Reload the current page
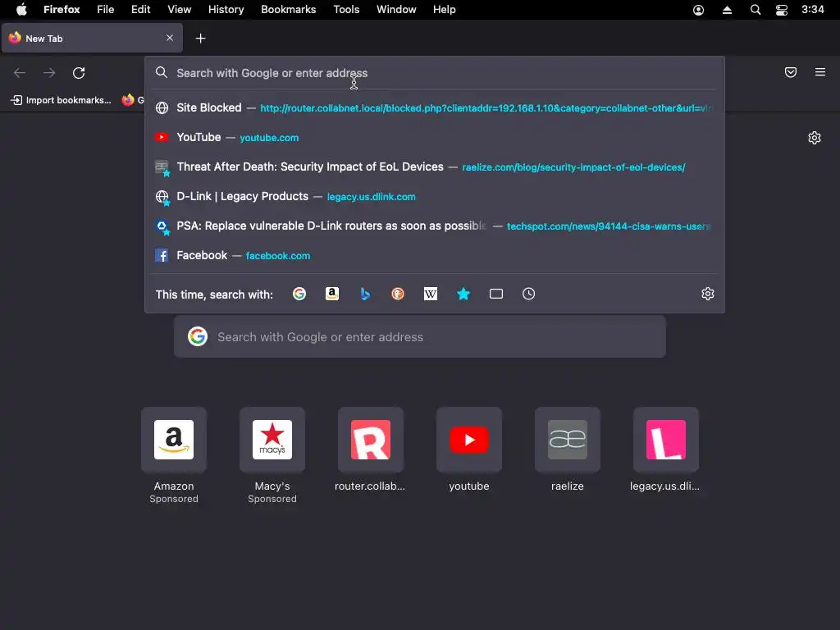Image resolution: width=840 pixels, height=630 pixels. coord(79,73)
